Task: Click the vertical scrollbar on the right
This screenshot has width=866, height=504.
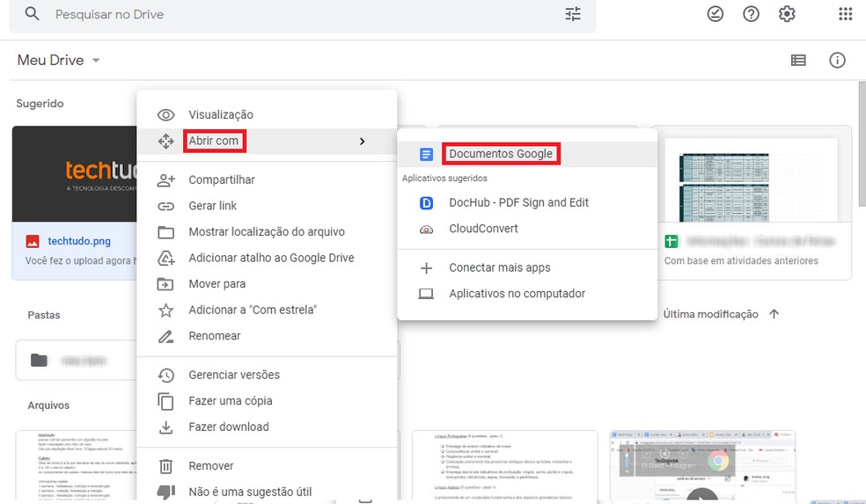Action: 862,144
